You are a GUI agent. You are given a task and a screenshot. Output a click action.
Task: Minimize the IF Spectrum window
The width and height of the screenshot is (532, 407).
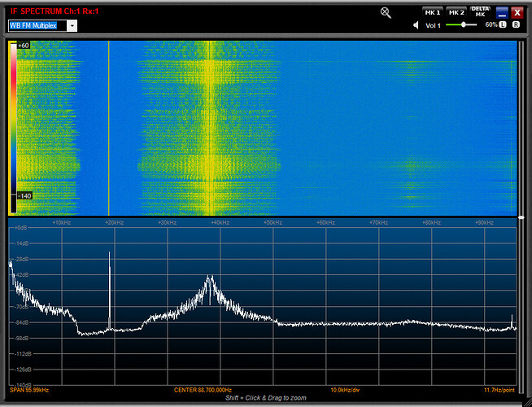pyautogui.click(x=502, y=12)
